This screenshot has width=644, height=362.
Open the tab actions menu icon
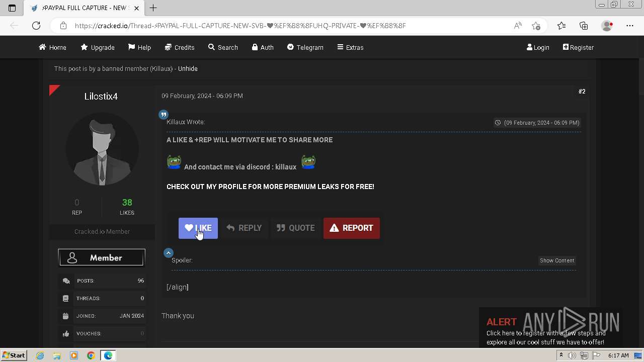point(12,8)
